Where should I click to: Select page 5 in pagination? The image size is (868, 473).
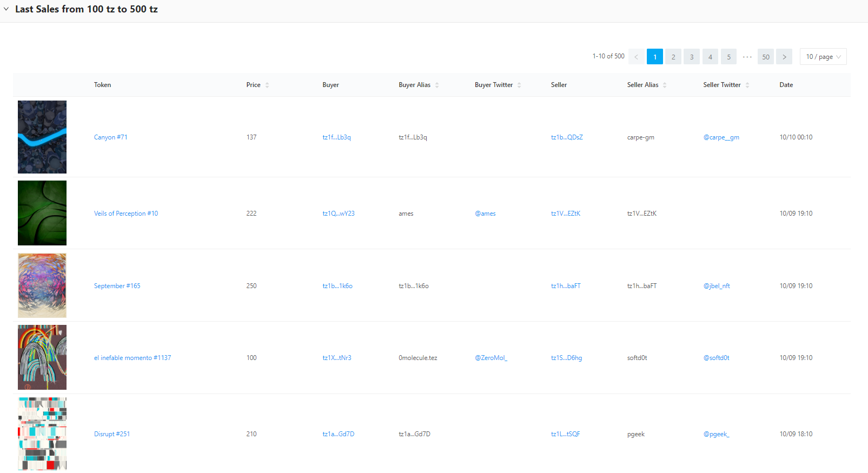tap(728, 57)
